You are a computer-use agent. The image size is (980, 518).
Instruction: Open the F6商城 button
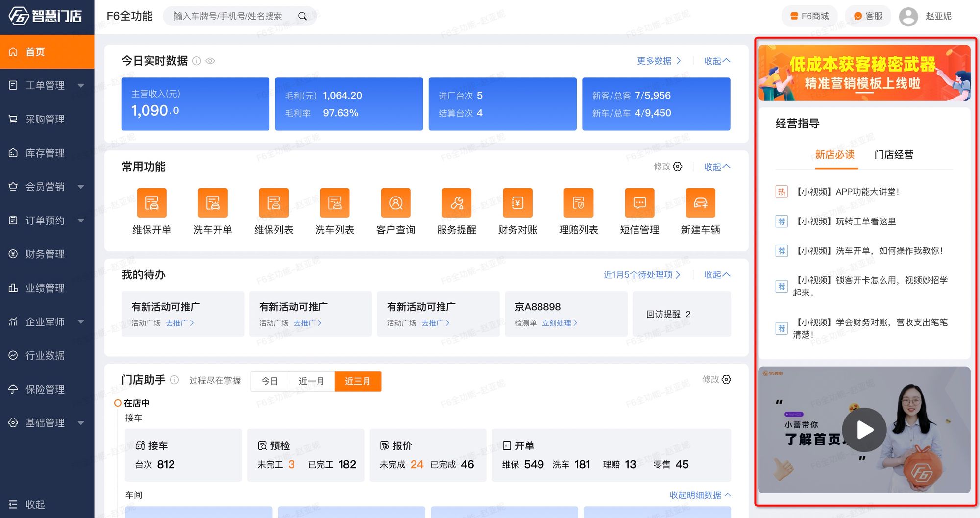(x=810, y=16)
